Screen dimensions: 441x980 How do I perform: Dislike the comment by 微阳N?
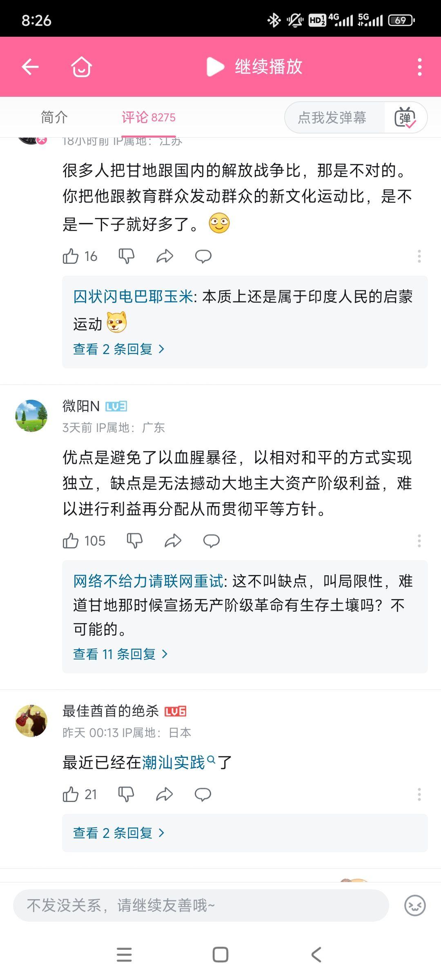(134, 541)
